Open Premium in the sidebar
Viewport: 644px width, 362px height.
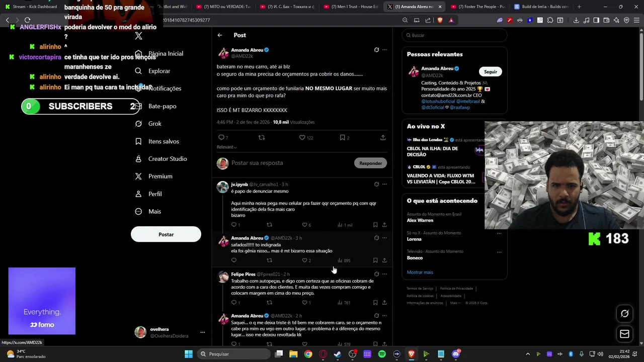pos(160,176)
